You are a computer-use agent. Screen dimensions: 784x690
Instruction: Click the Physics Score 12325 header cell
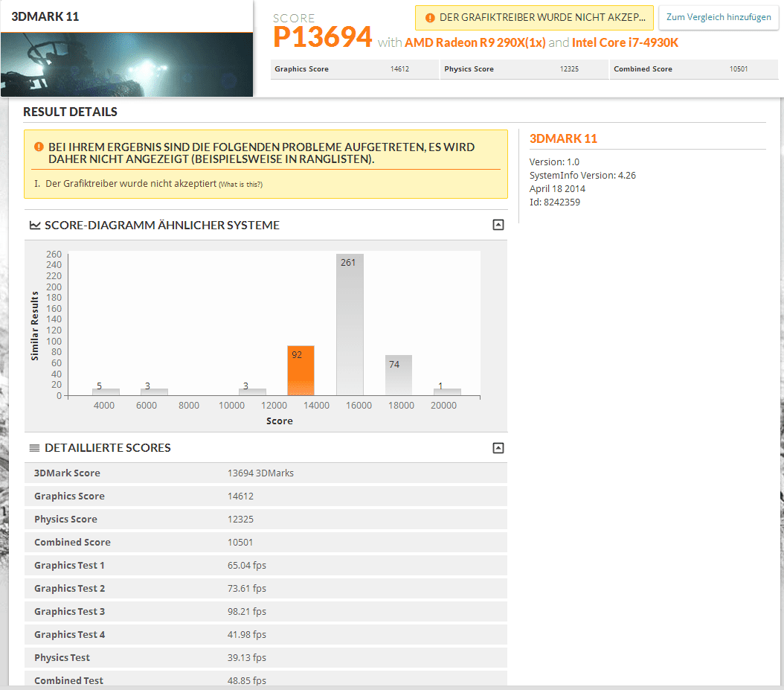(524, 69)
